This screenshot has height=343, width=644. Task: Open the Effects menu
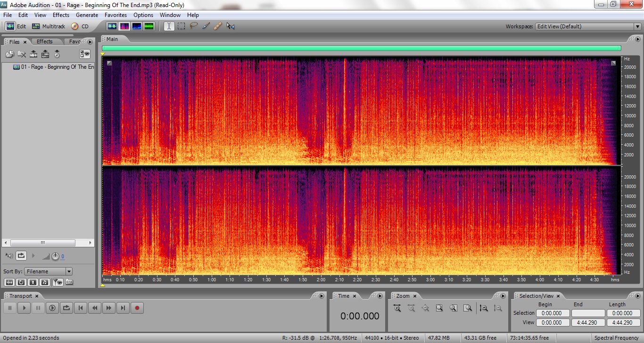tap(61, 15)
